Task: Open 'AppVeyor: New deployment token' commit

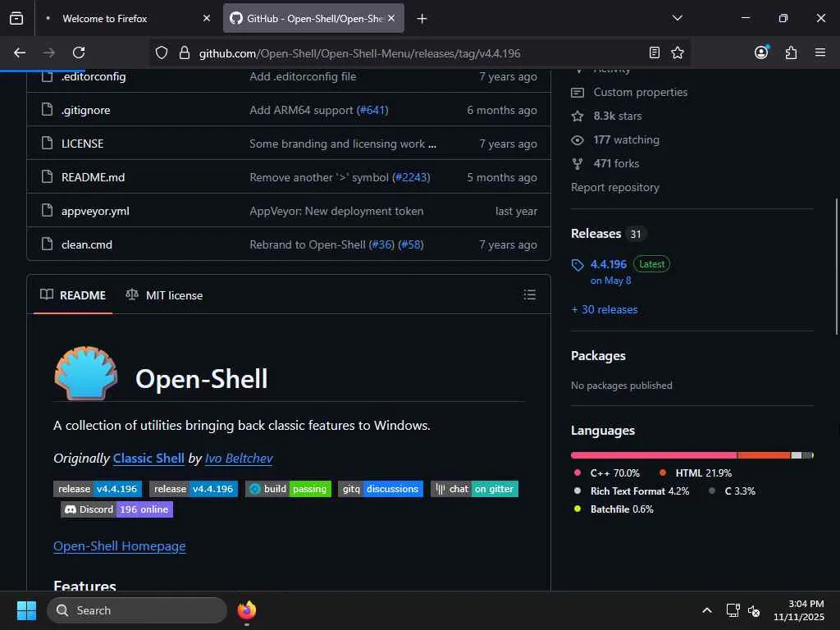Action: [336, 211]
